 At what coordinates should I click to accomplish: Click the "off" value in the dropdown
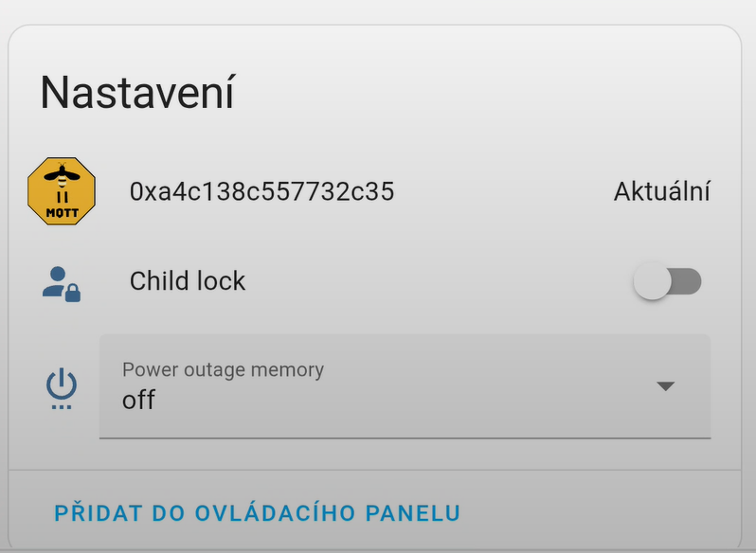coord(138,400)
